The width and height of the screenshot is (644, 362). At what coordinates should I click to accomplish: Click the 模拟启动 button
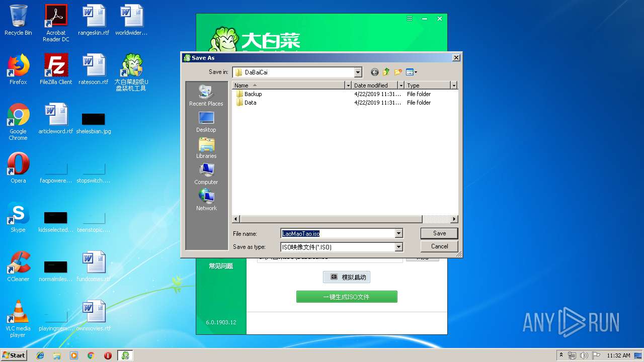click(347, 277)
